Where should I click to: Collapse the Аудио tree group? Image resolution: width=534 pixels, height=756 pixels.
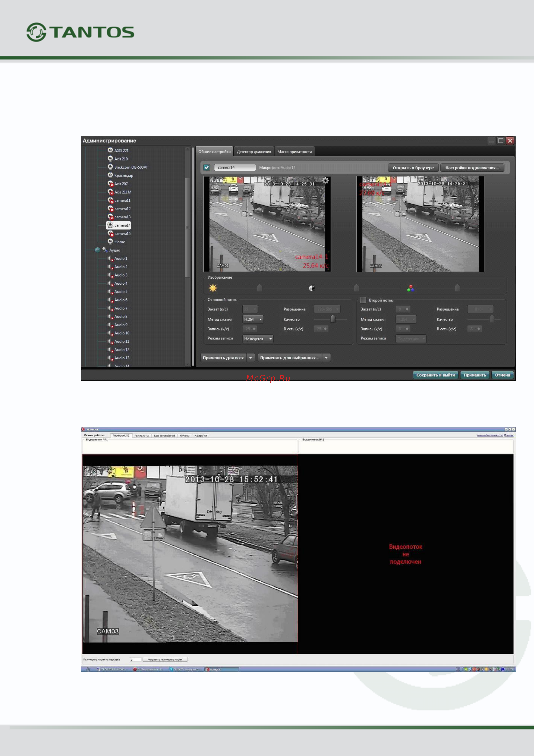(97, 250)
